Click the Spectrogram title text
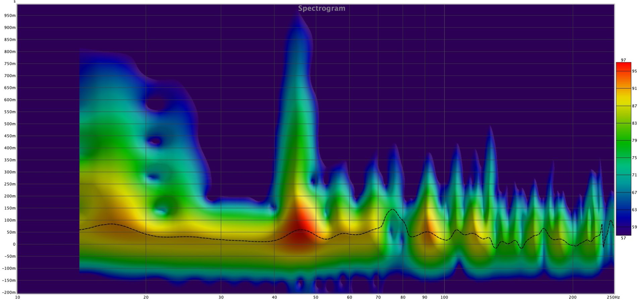Image resolution: width=644 pixels, height=300 pixels. 321,8
